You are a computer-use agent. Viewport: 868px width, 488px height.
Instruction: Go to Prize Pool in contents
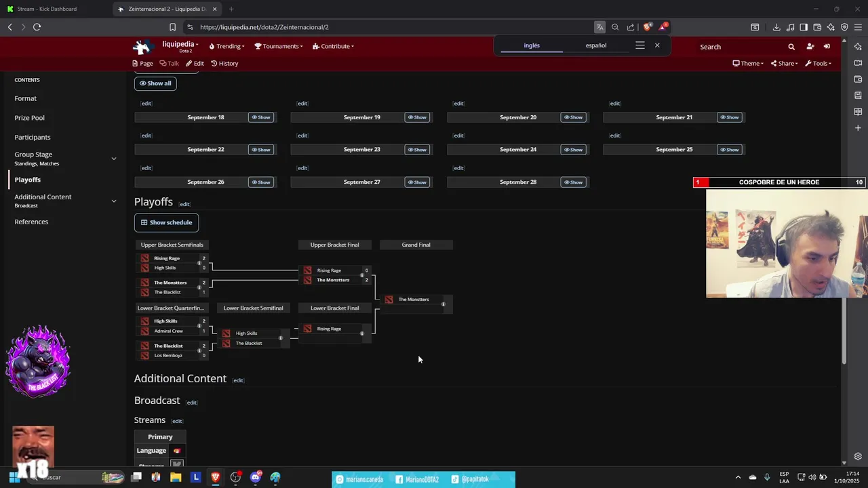(x=29, y=118)
